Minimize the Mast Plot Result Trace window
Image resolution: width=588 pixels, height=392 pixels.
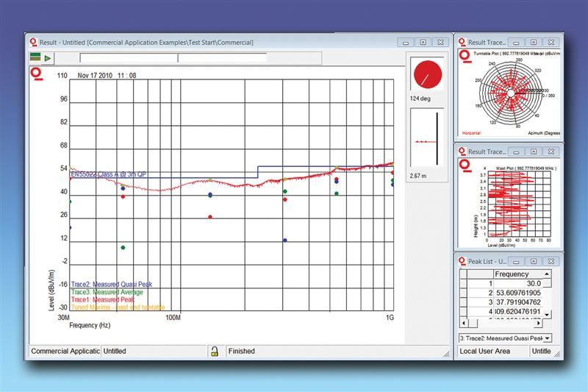(x=517, y=152)
